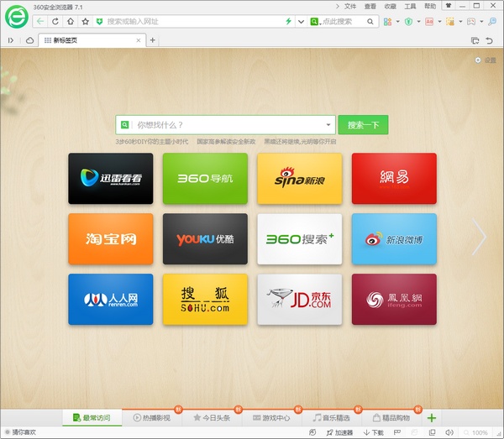Open the 360导航 green tile
Viewport: 504px width, 439px height.
(x=205, y=179)
